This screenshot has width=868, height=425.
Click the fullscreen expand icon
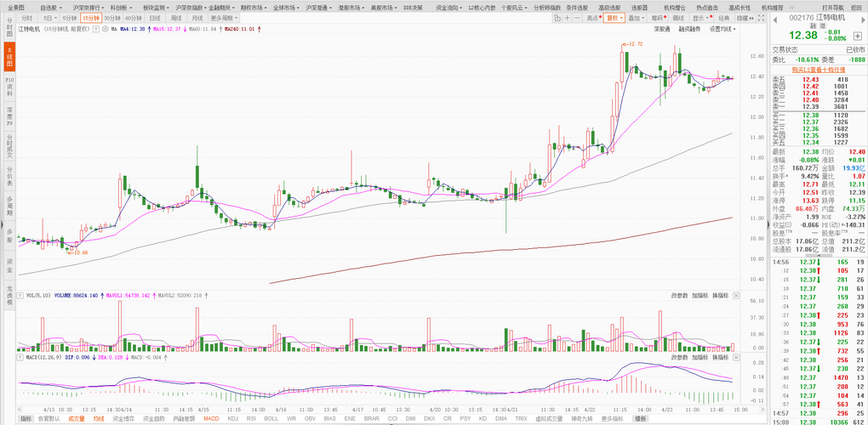click(761, 18)
